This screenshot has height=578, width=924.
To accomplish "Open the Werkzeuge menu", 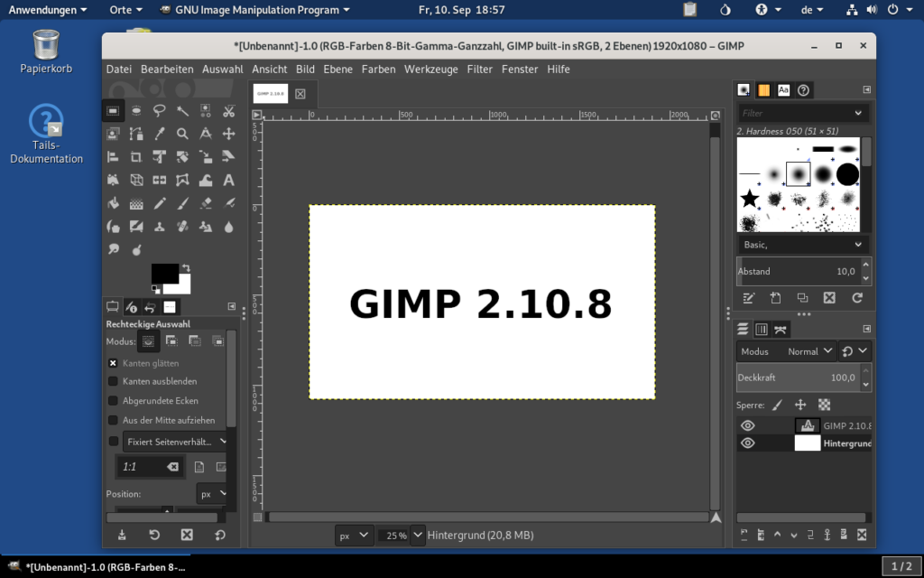I will coord(430,69).
